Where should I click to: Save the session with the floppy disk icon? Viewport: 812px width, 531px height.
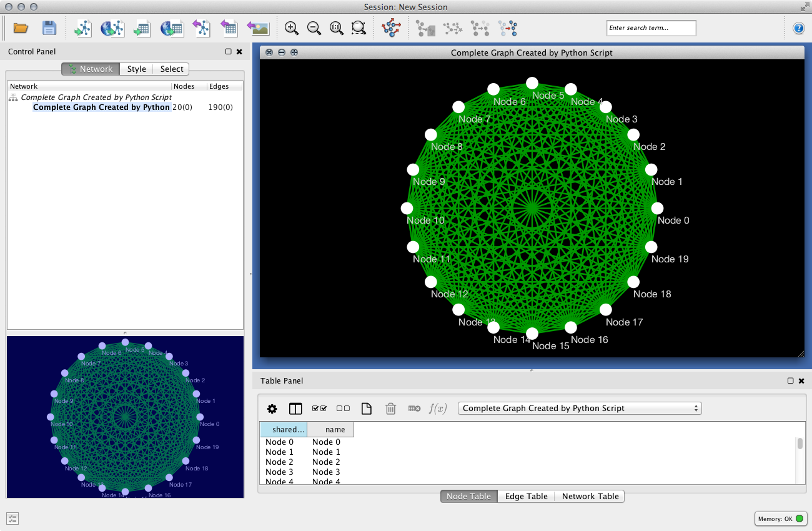(49, 28)
